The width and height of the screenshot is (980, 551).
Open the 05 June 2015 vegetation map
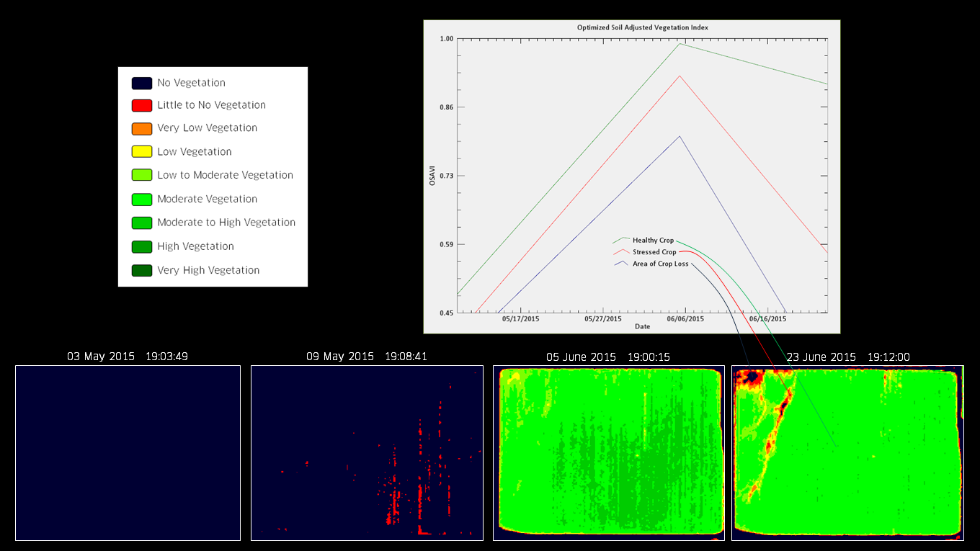pos(609,452)
